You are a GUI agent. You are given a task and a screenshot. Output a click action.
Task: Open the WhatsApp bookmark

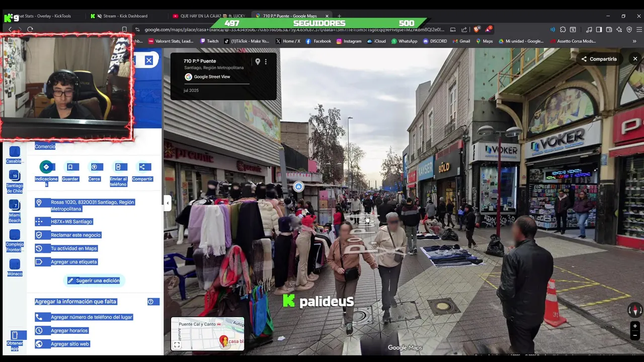pyautogui.click(x=404, y=41)
